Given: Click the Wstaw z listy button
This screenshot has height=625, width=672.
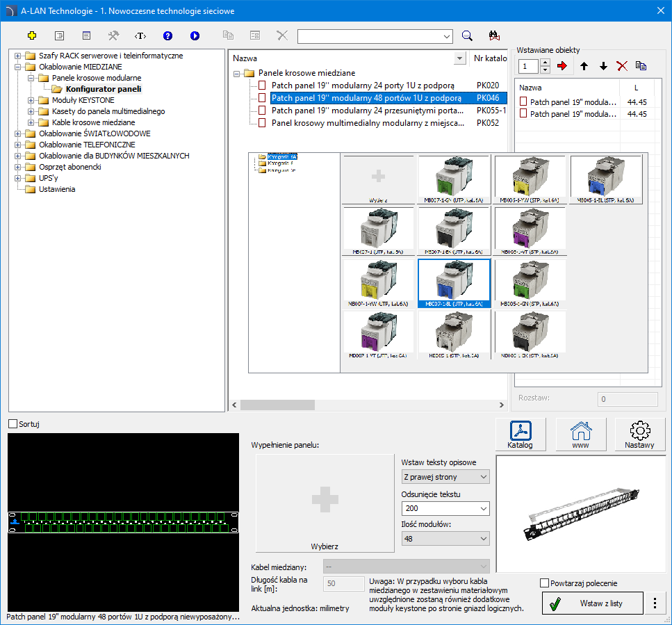Looking at the screenshot, I should click(x=593, y=603).
